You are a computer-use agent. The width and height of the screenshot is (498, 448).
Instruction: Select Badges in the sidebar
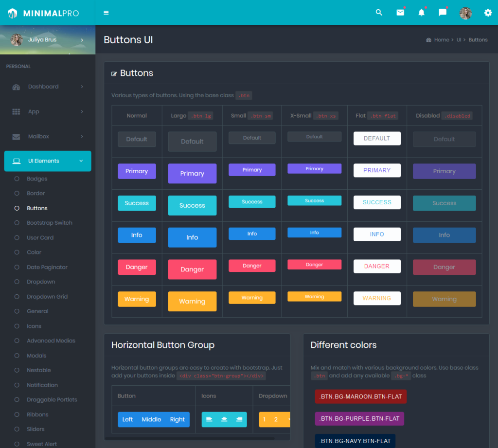[x=35, y=179]
